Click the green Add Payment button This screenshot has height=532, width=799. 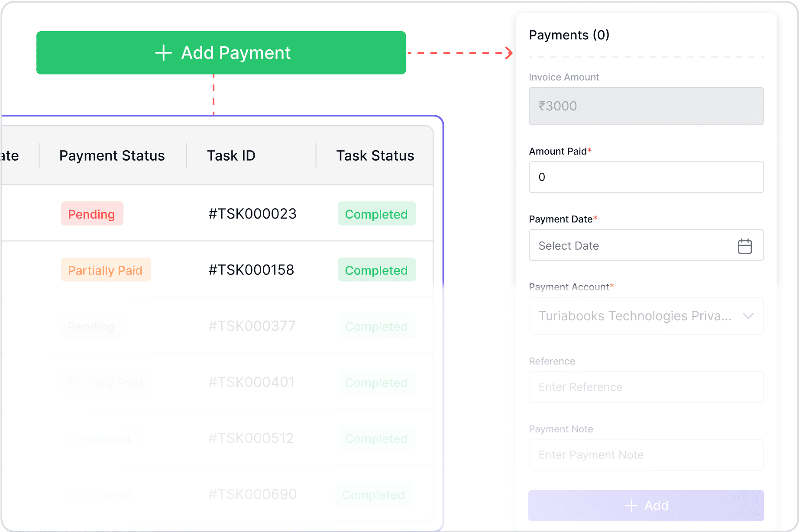pos(221,53)
